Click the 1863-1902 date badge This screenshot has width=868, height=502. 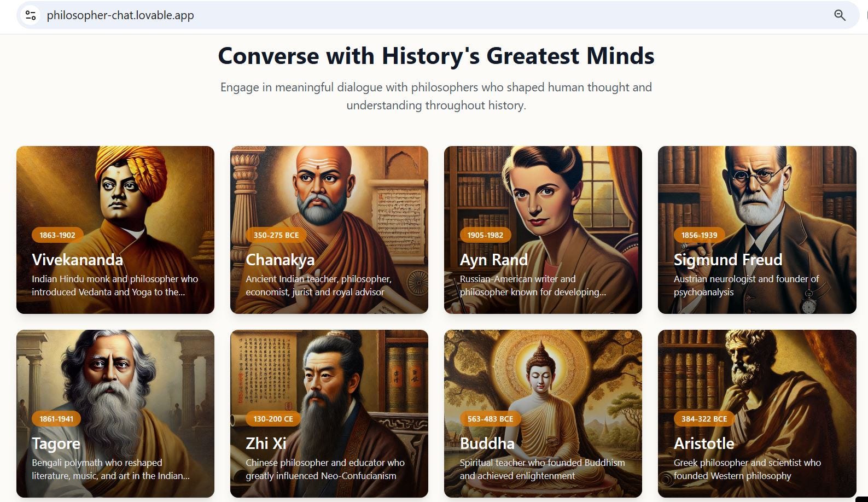click(57, 235)
